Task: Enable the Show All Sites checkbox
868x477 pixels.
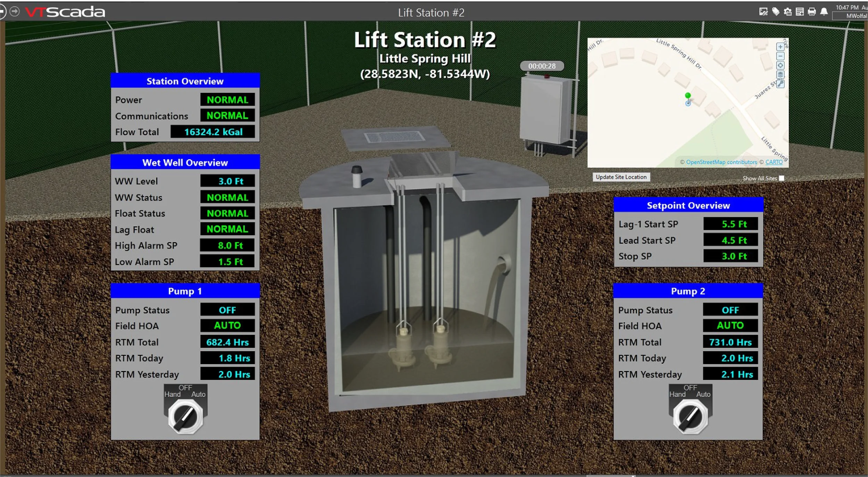Action: (x=782, y=178)
